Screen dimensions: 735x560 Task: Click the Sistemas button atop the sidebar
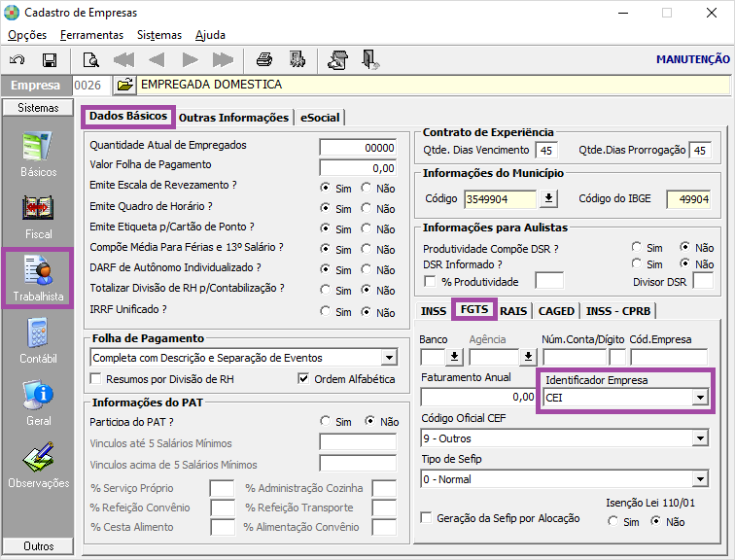tap(38, 108)
